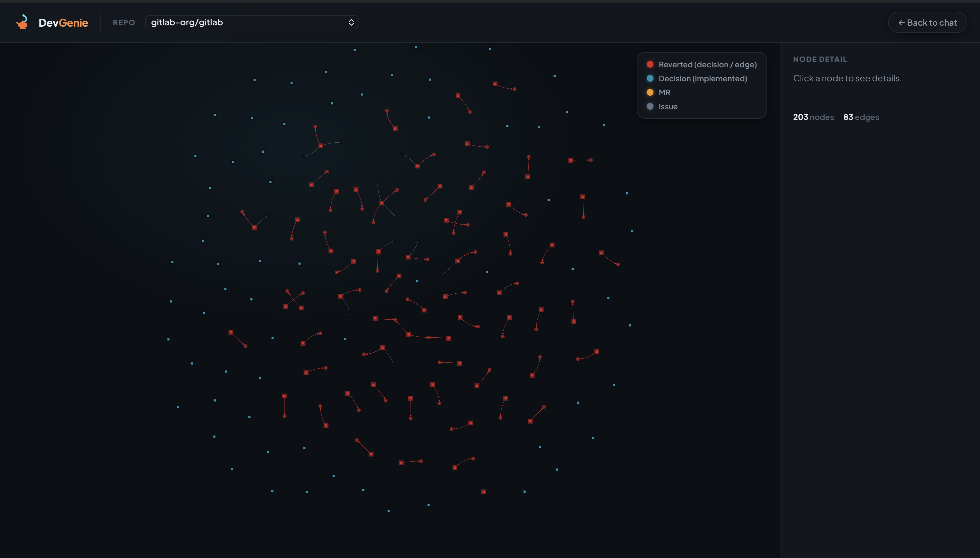Viewport: 980px width, 558px height.
Task: Click the orange MR legend dot
Action: (650, 92)
